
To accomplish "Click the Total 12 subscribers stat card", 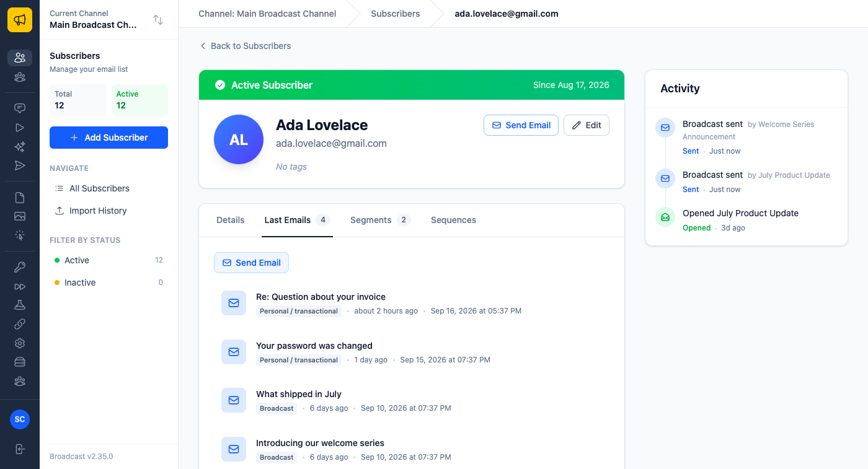I will [77, 100].
